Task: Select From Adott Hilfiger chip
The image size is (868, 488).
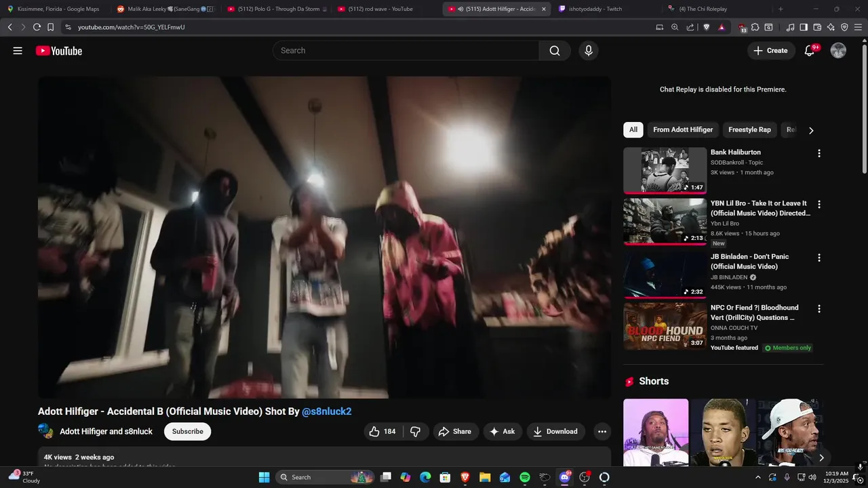Action: (x=683, y=129)
